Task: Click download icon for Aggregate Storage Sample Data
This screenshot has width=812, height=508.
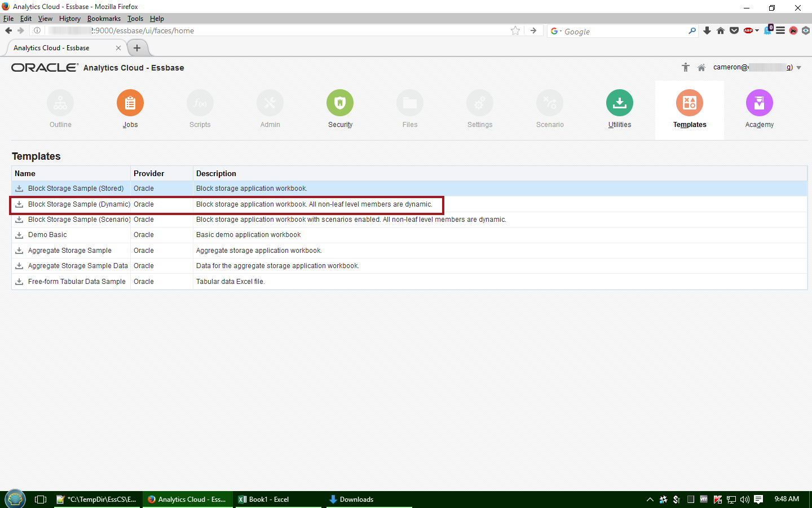Action: [x=19, y=266]
